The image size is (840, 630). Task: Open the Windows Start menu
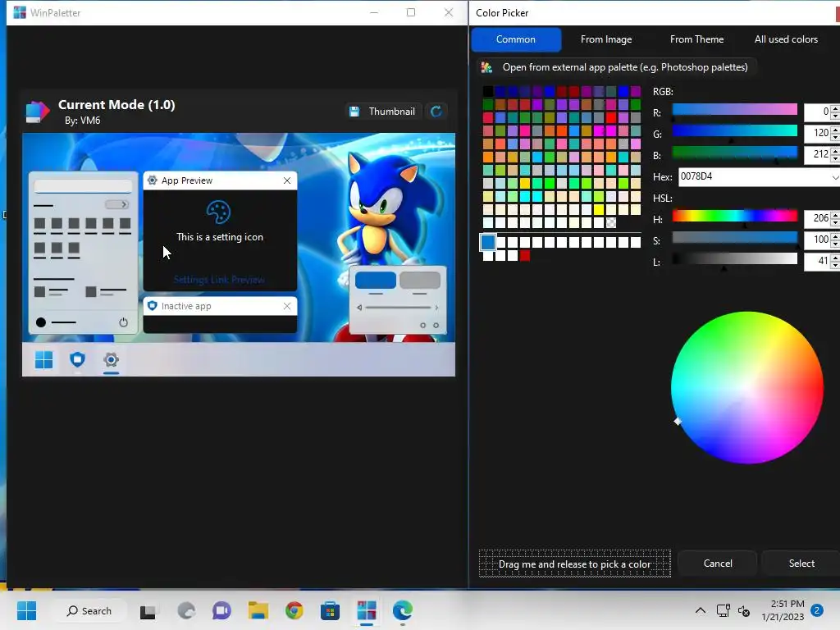pos(26,610)
